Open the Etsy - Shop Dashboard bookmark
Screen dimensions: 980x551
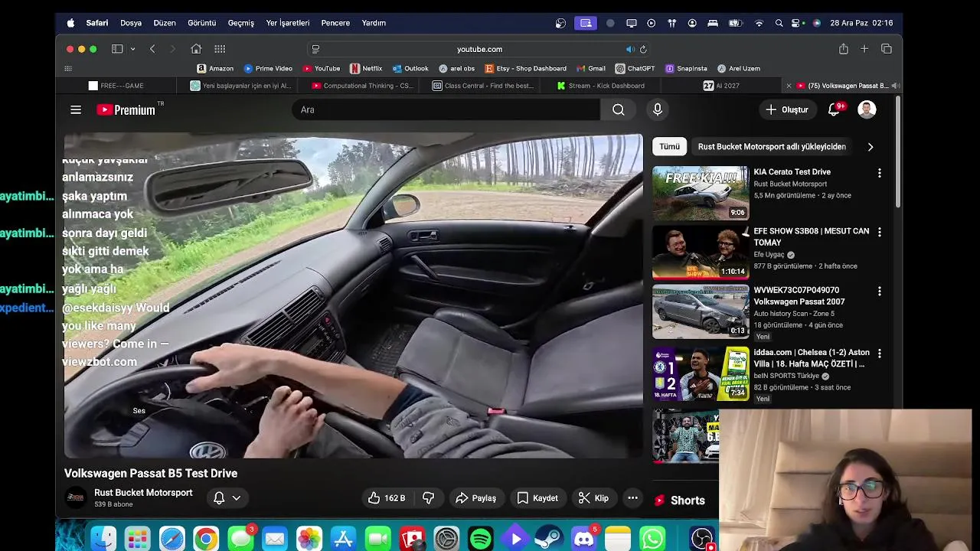click(x=525, y=68)
